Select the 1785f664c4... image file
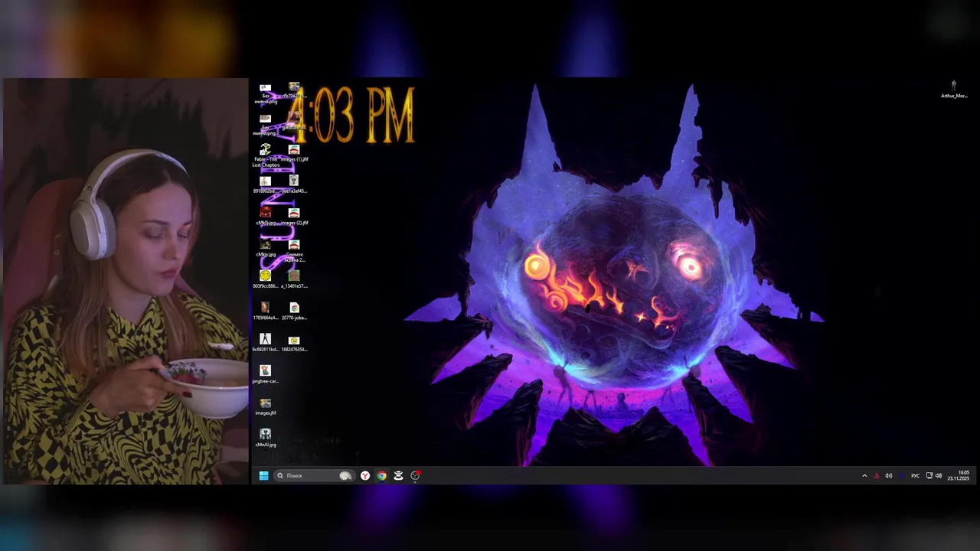Image resolution: width=980 pixels, height=551 pixels. 266,311
